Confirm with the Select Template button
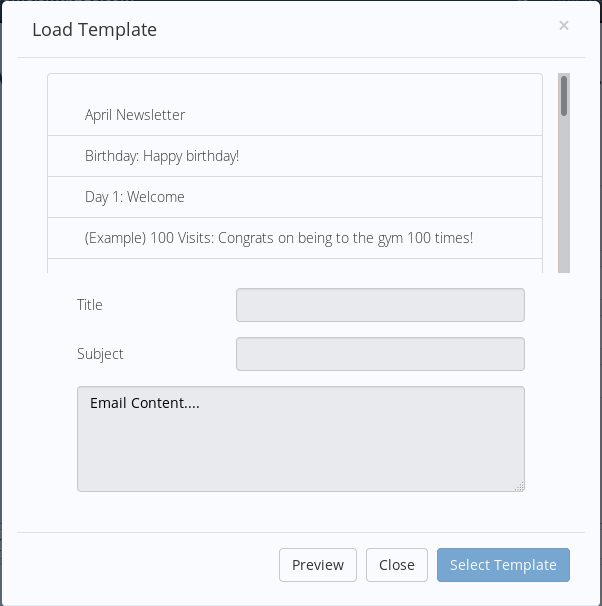Image resolution: width=602 pixels, height=606 pixels. pos(503,565)
